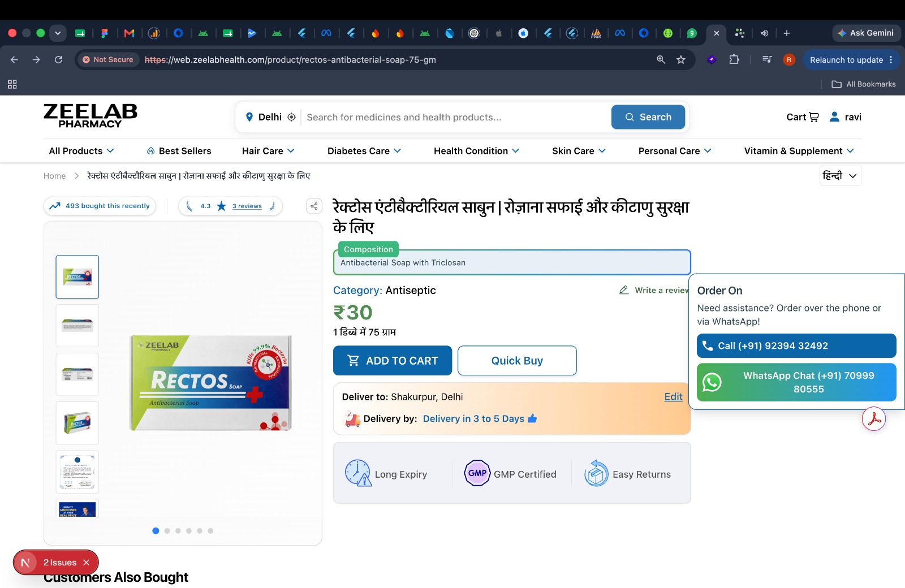905x588 pixels.
Task: Expand the Personal Care menu
Action: pyautogui.click(x=675, y=151)
